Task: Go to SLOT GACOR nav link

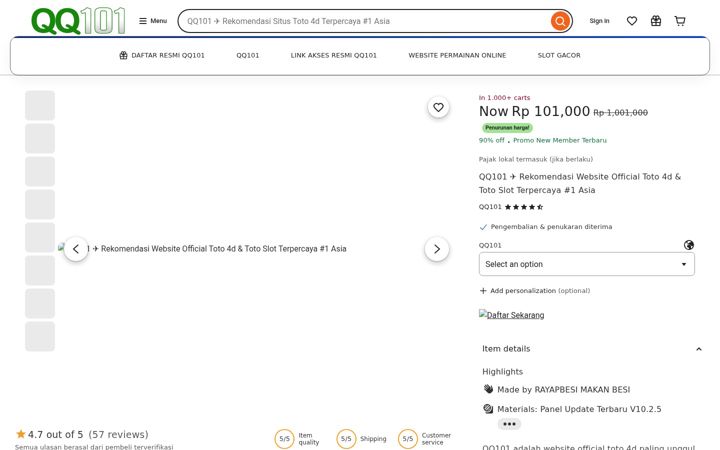Action: (559, 55)
